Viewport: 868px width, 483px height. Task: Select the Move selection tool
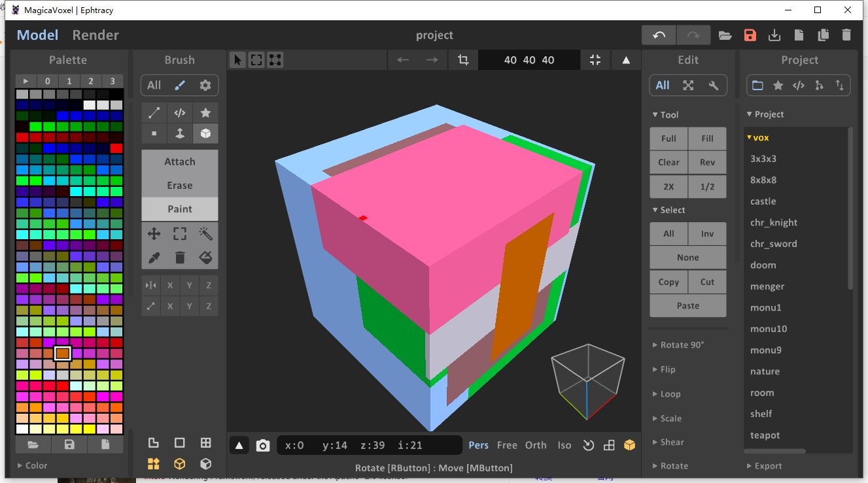pyautogui.click(x=153, y=233)
